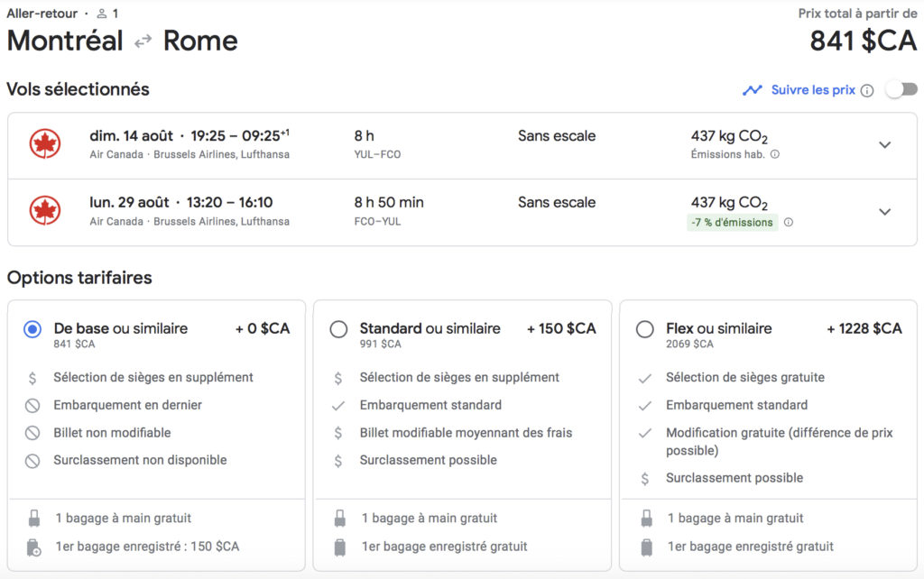Enable the Suivre les prix toggle
This screenshot has height=579, width=924.
coord(901,89)
